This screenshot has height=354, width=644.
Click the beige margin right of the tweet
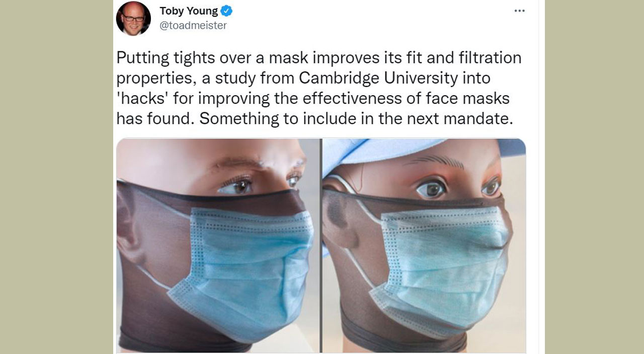click(x=594, y=177)
